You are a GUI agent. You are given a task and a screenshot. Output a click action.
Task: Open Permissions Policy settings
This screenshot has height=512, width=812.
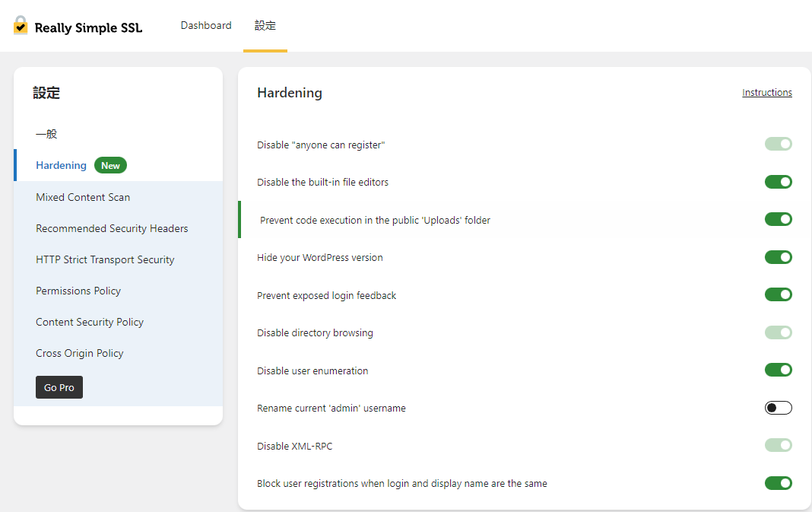coord(78,291)
